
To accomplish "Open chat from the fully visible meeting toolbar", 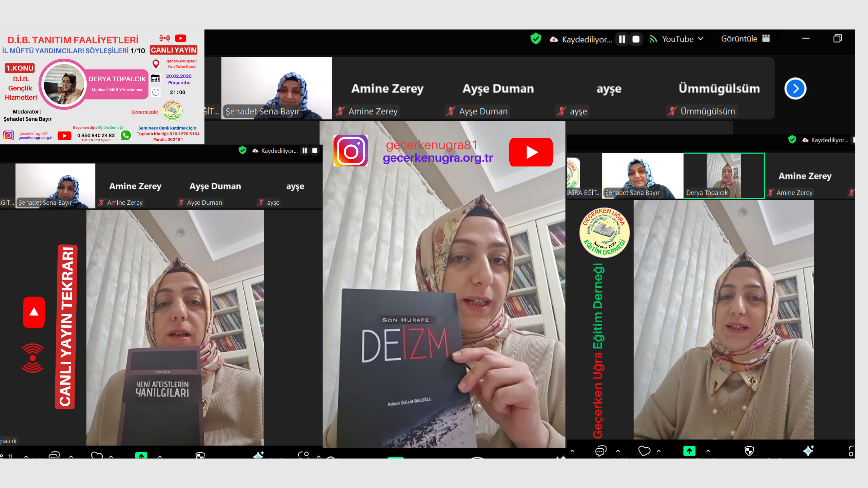I will [600, 451].
